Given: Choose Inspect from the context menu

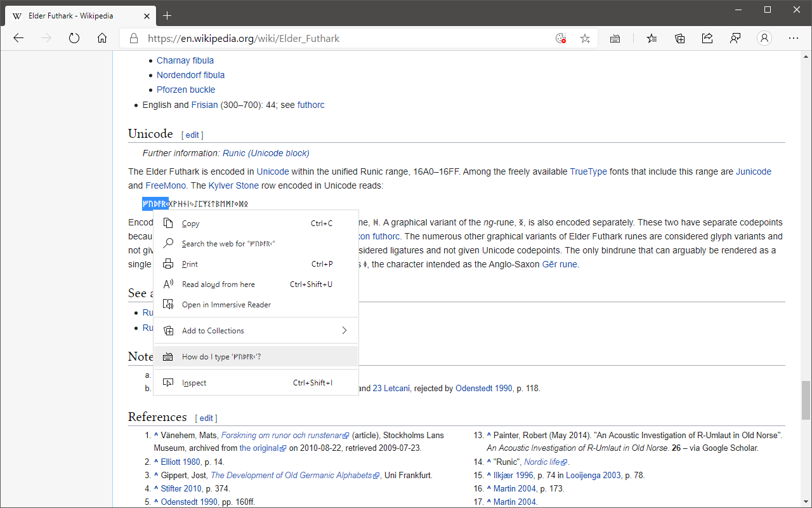Looking at the screenshot, I should click(x=256, y=383).
